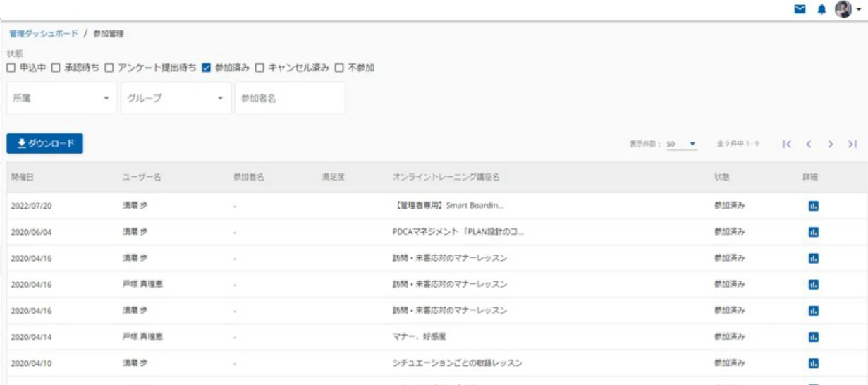Go to the last page arrow

[852, 144]
